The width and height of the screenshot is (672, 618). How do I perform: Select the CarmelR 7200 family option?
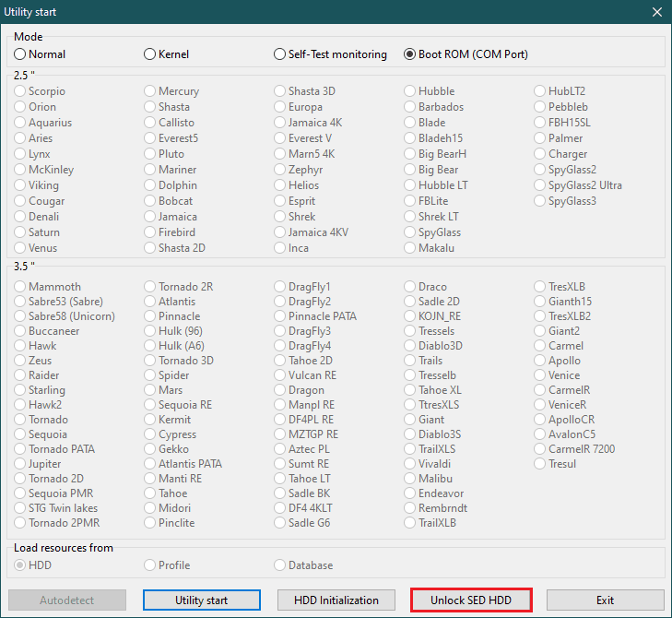pos(541,449)
